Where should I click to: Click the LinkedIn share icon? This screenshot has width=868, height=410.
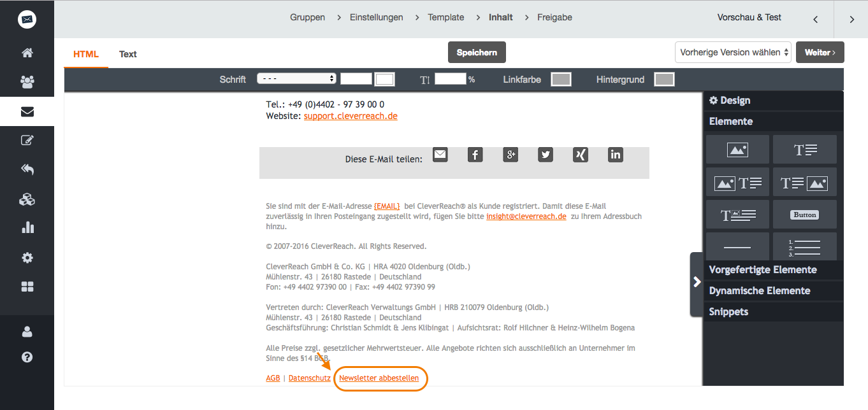click(x=616, y=155)
